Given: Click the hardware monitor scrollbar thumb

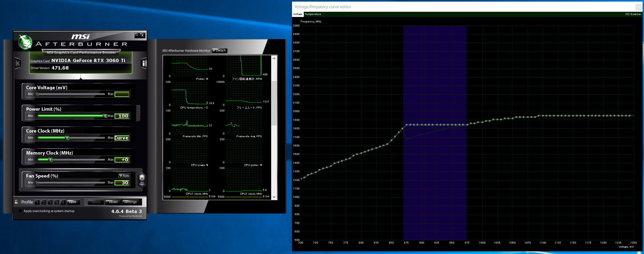Looking at the screenshot, I should pos(274,103).
